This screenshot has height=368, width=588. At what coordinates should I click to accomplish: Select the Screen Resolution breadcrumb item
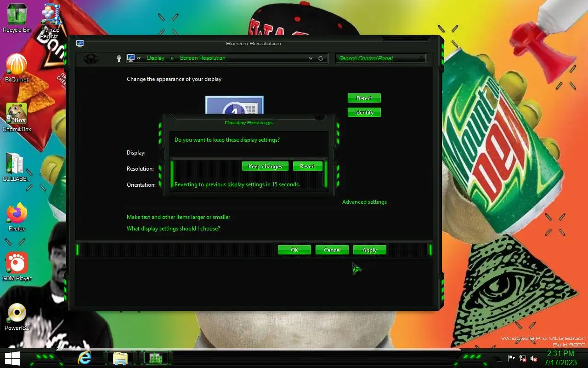pyautogui.click(x=203, y=58)
